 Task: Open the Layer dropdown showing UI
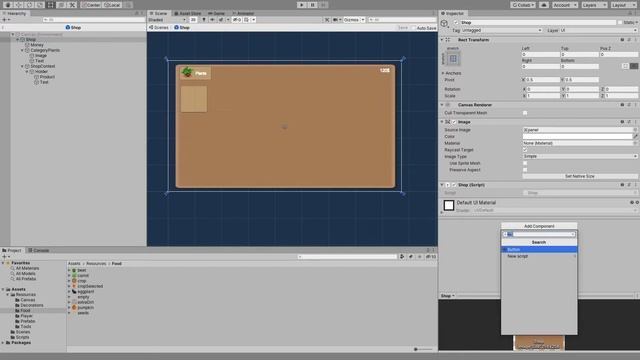(598, 30)
